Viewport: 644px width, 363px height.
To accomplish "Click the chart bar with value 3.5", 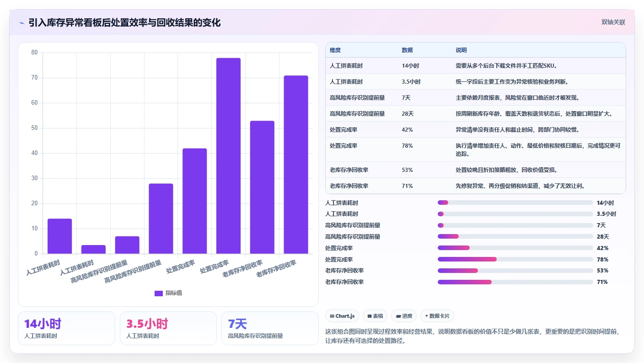I will pyautogui.click(x=94, y=249).
